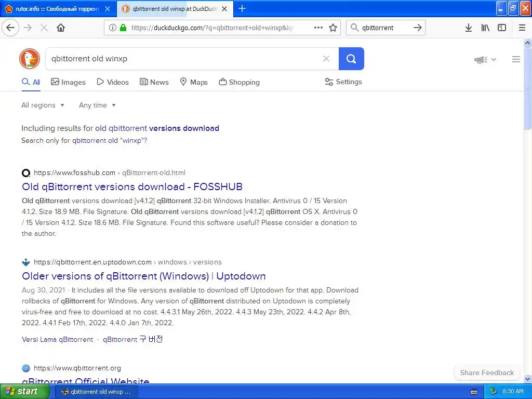
Task: Clear the DuckDuckGo search query
Action: [326, 59]
